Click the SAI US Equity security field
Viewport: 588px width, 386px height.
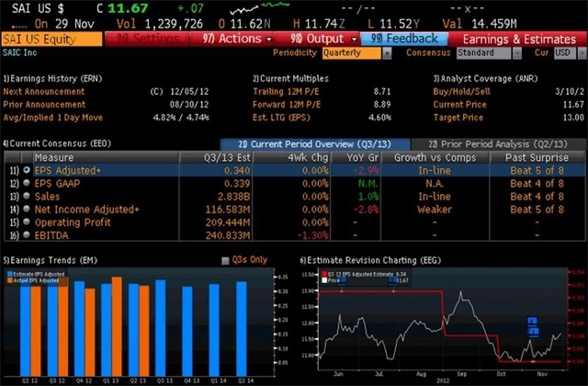[x=51, y=39]
